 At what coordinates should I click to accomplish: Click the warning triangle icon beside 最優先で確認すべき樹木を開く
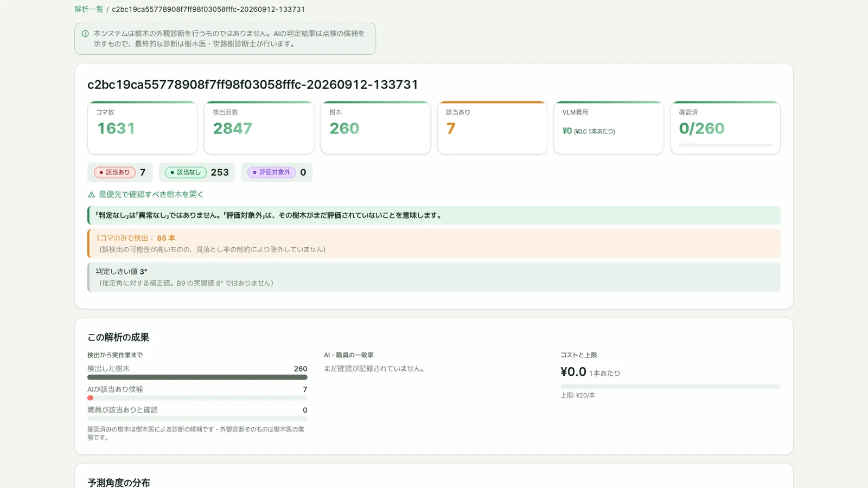(x=91, y=195)
